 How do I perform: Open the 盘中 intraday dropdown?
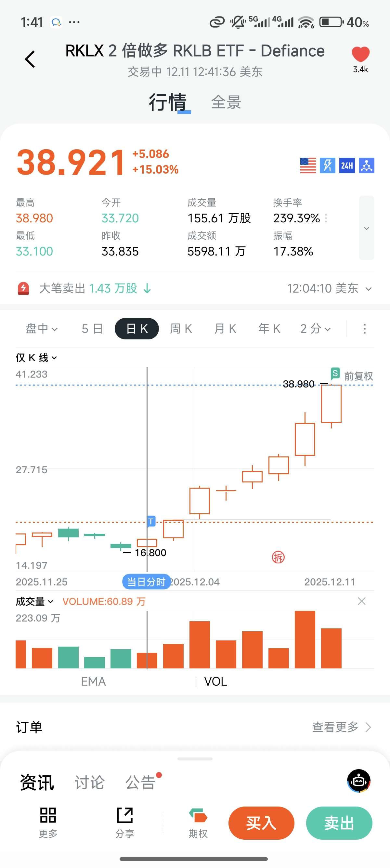coord(42,329)
